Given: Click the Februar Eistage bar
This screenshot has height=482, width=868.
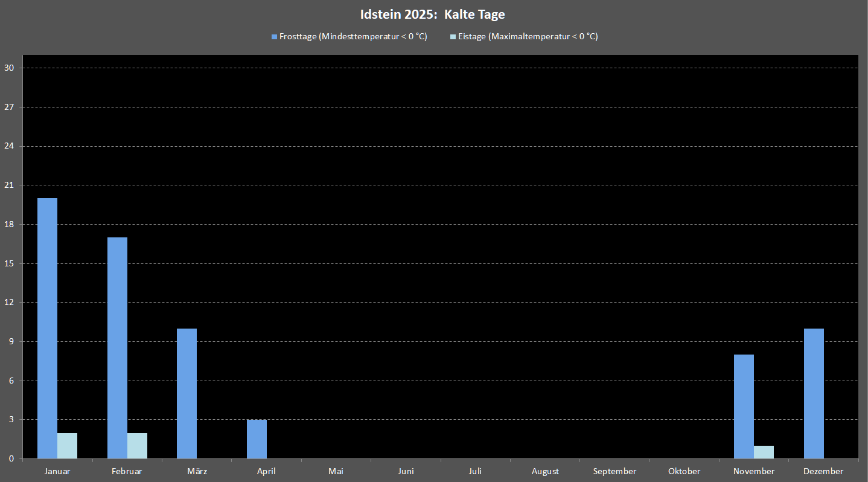Looking at the screenshot, I should [x=137, y=446].
